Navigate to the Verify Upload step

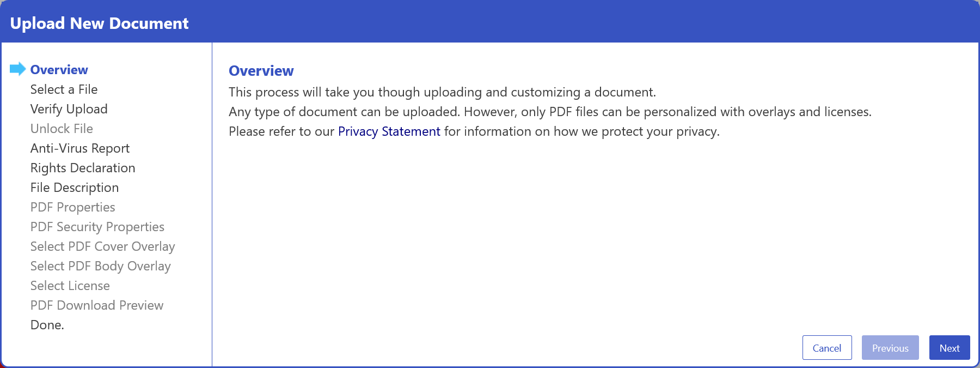pyautogui.click(x=69, y=108)
